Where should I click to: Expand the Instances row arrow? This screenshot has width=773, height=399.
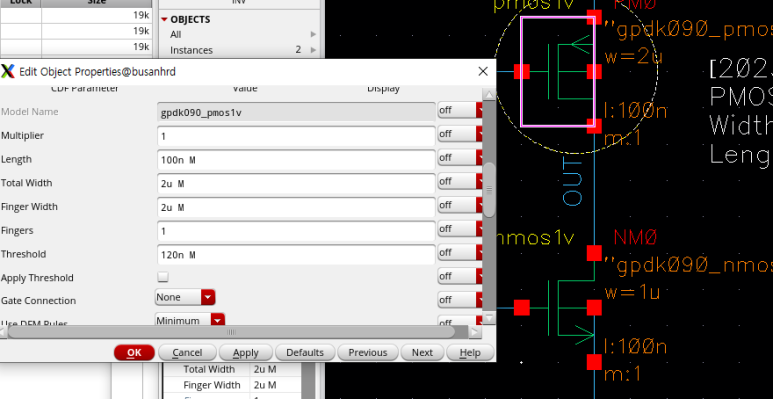[x=314, y=50]
